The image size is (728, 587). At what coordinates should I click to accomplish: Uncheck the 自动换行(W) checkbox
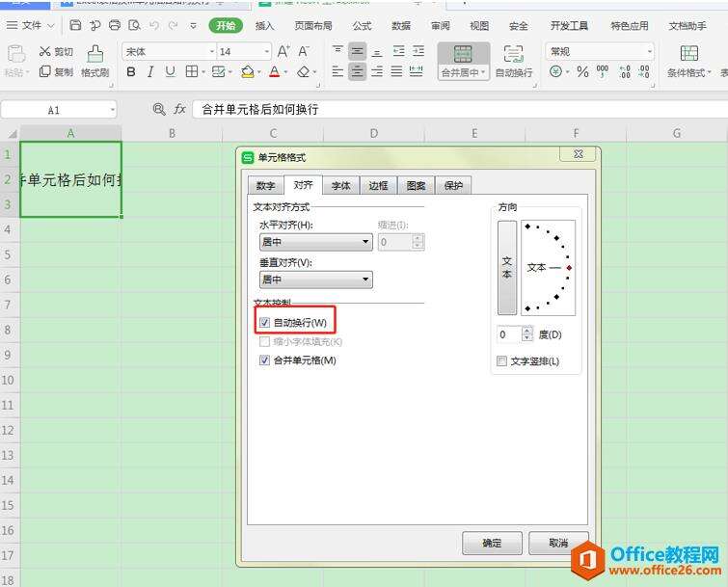click(x=265, y=323)
